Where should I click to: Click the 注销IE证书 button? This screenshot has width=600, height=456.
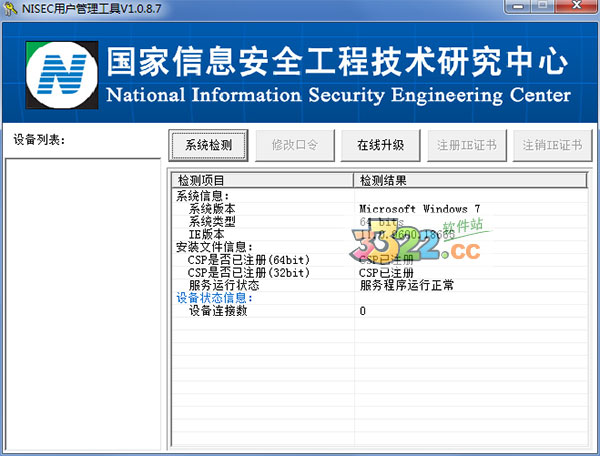pos(553,145)
